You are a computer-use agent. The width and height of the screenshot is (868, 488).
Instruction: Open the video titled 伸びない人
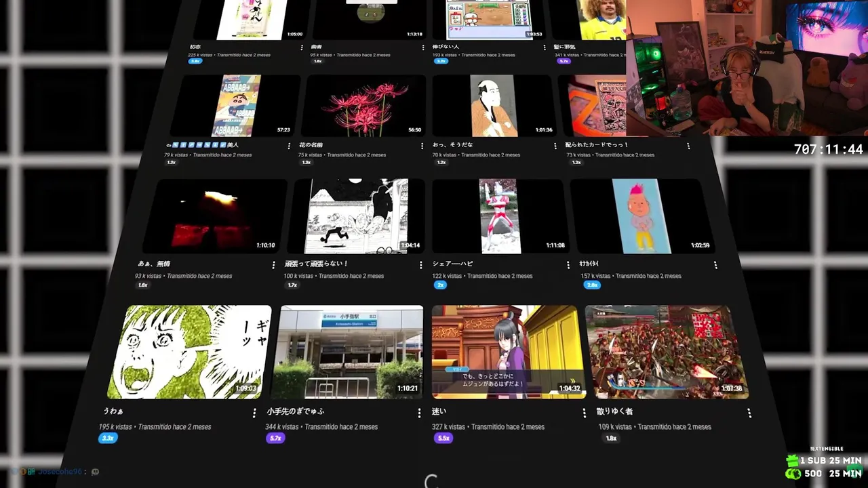click(446, 47)
